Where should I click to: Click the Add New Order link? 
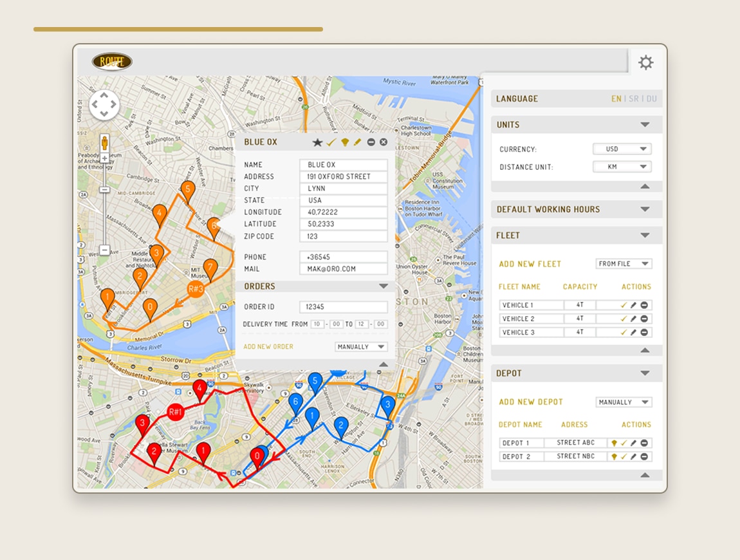point(268,346)
